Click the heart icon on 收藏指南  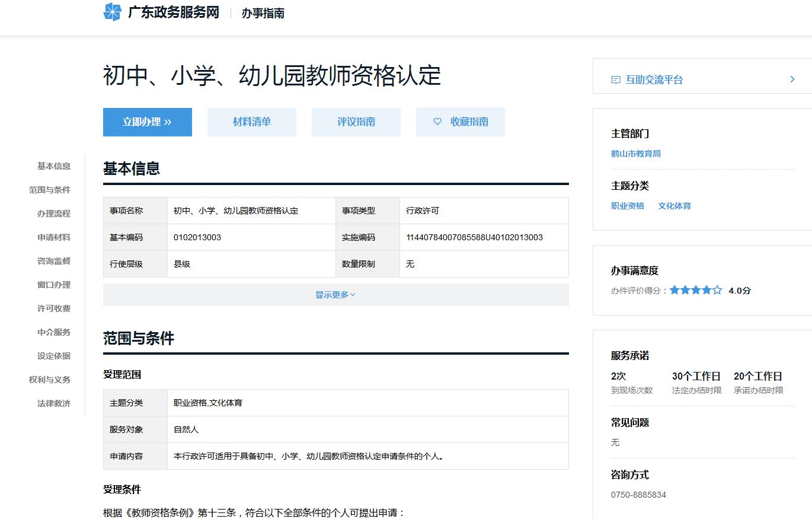(437, 122)
